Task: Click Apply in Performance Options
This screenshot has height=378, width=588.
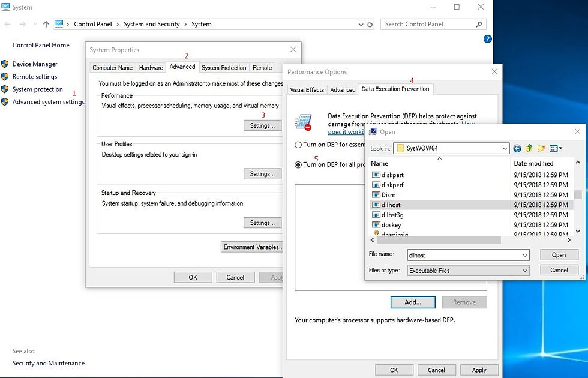Action: (479, 370)
